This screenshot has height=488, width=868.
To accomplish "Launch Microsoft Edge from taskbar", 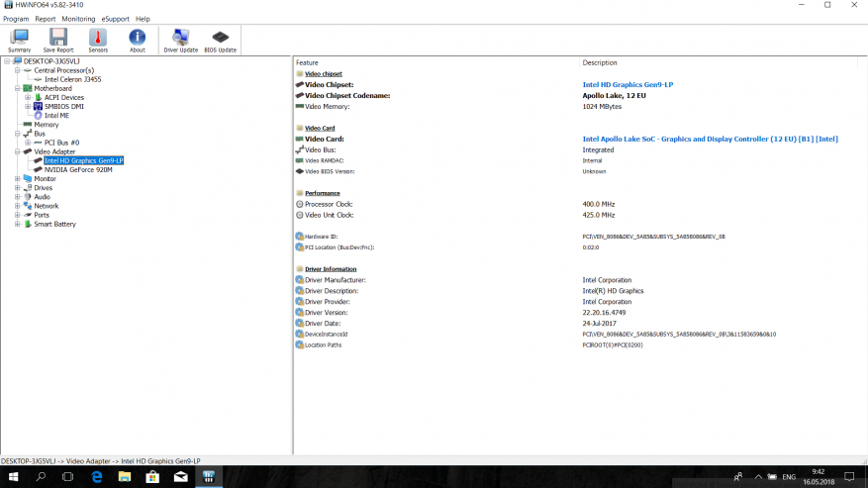I will [x=97, y=476].
